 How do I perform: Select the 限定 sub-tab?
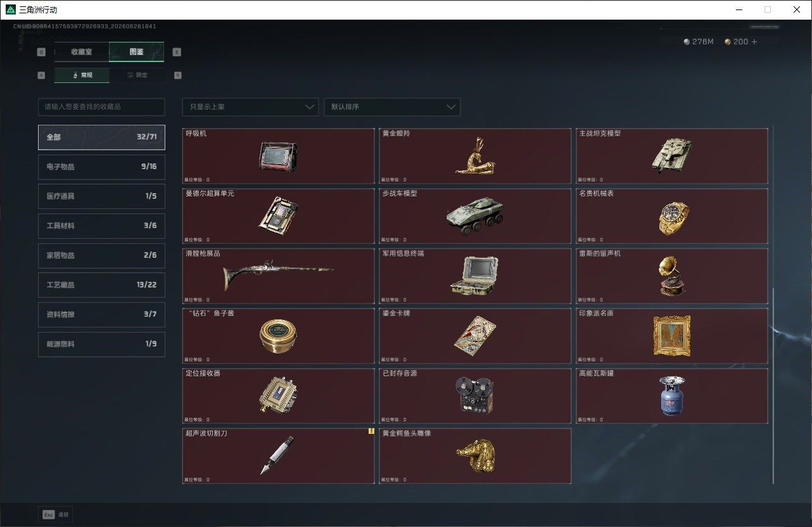pos(137,75)
